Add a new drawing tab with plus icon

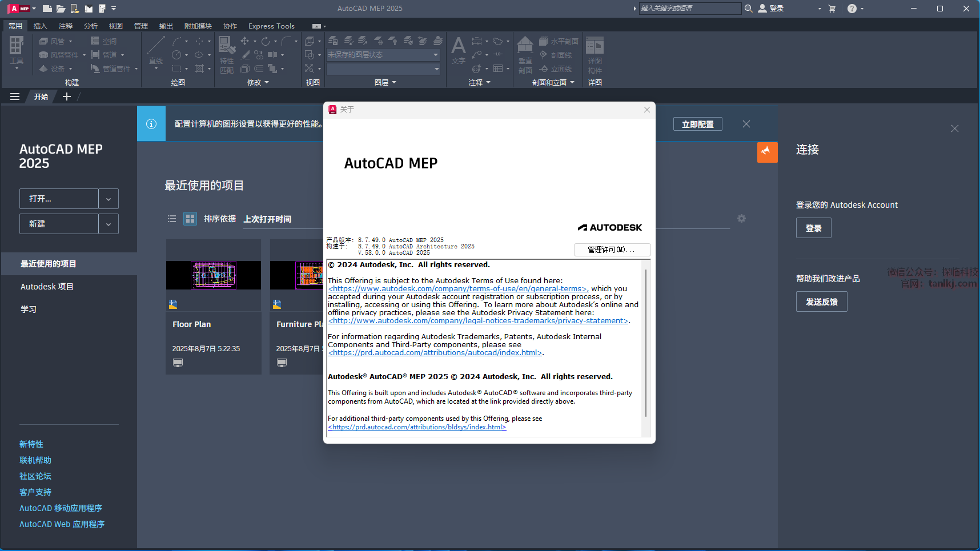click(67, 96)
